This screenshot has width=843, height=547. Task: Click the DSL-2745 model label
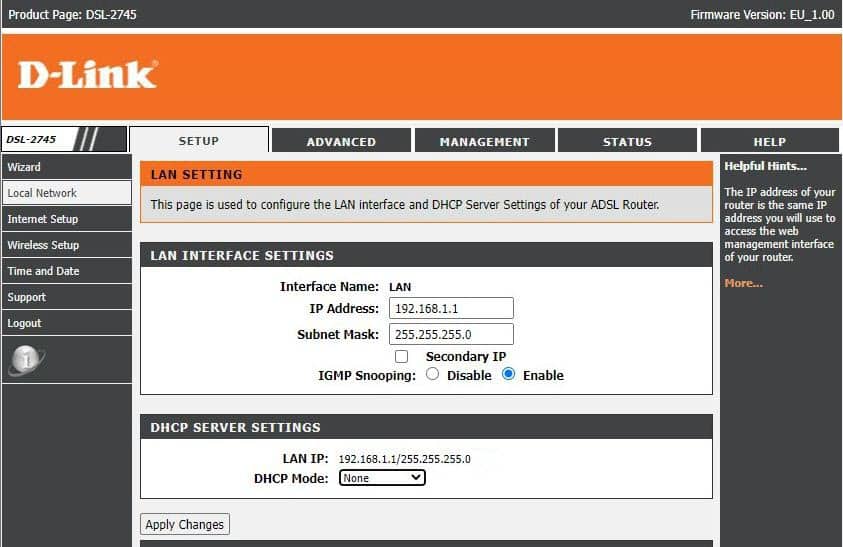click(31, 139)
